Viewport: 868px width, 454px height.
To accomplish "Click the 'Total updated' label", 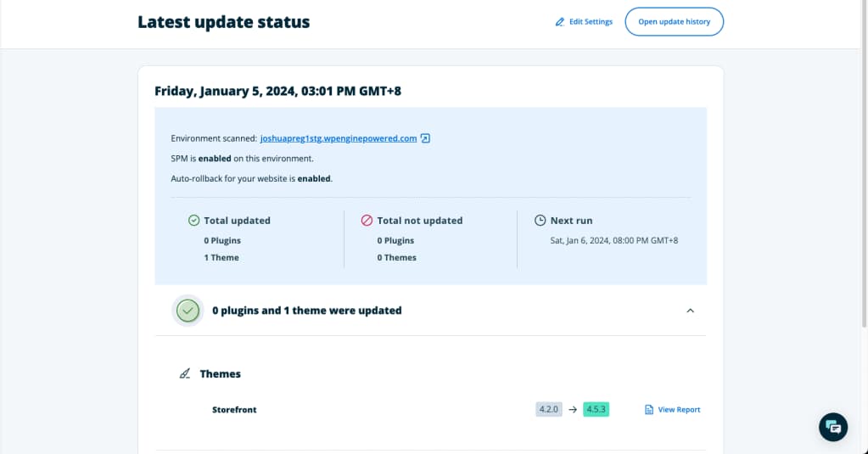I will click(x=237, y=221).
